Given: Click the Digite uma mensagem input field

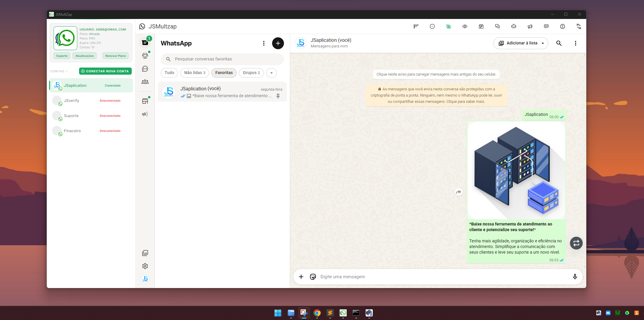Looking at the screenshot, I should point(444,277).
